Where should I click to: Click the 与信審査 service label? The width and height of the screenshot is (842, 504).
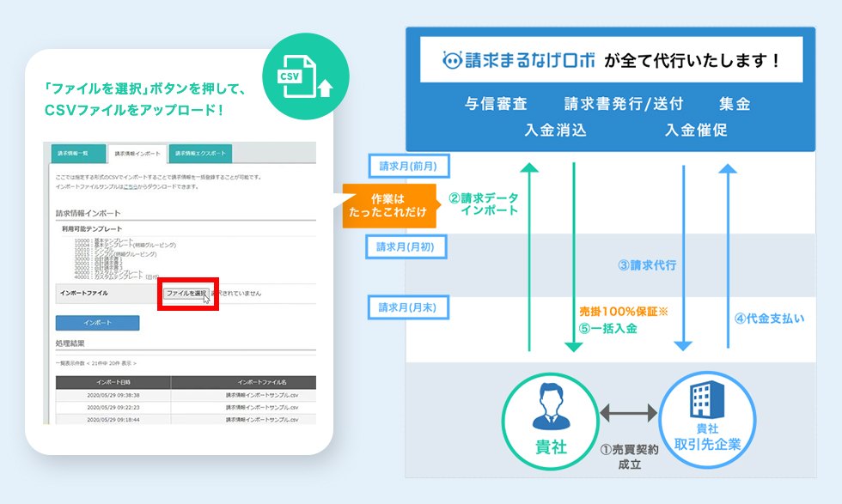tap(497, 104)
